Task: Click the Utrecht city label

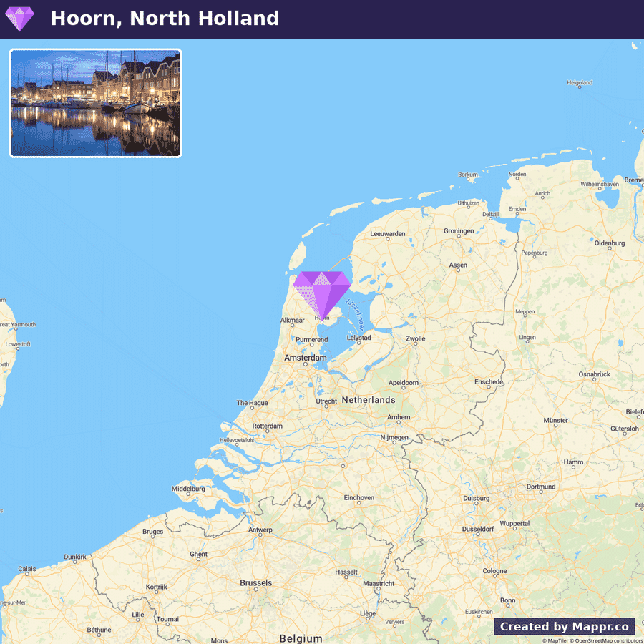Action: pos(326,401)
